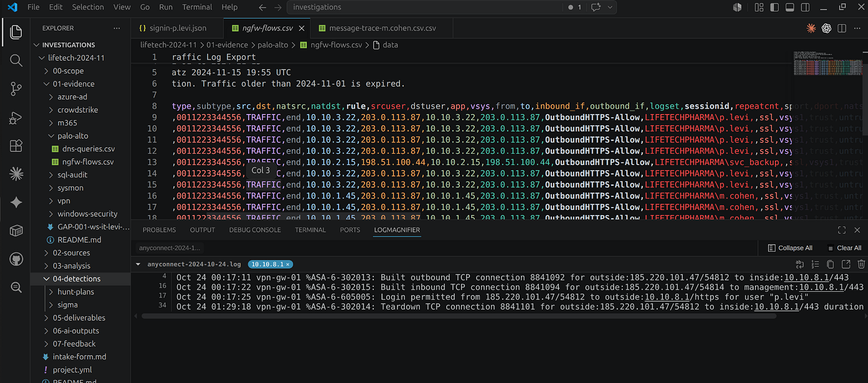Click the Copilot icon in title bar
The image size is (868, 383).
pyautogui.click(x=737, y=7)
